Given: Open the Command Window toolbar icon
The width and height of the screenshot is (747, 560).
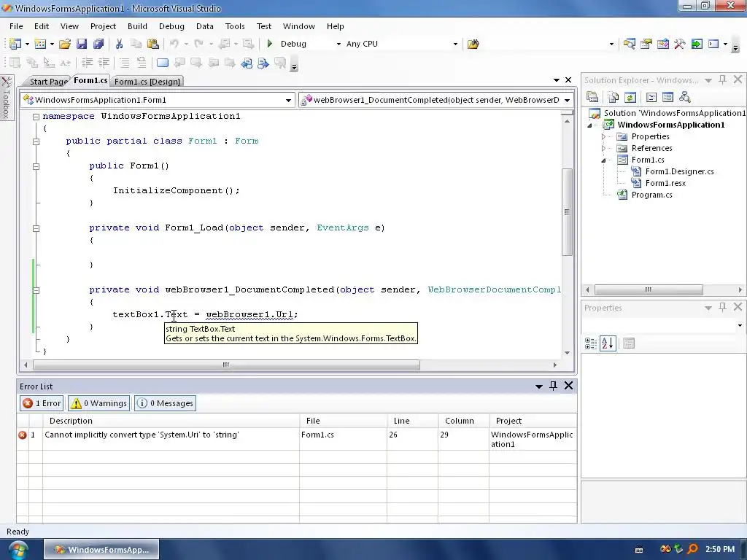Looking at the screenshot, I should click(x=713, y=44).
